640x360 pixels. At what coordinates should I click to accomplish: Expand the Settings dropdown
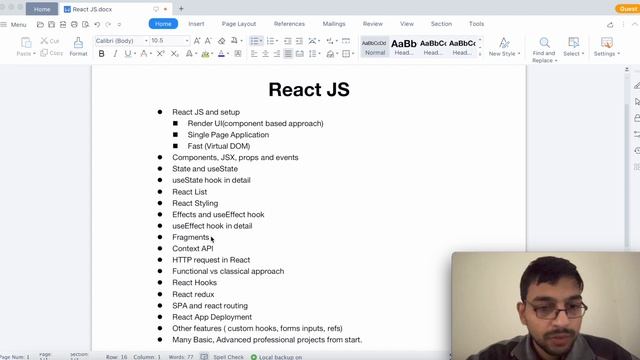tap(618, 54)
